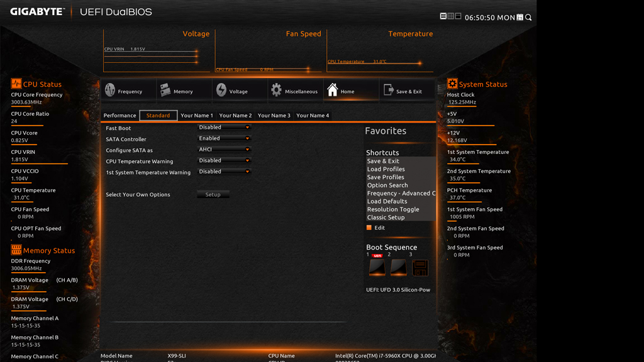Open the Voltage section icon

tap(221, 90)
